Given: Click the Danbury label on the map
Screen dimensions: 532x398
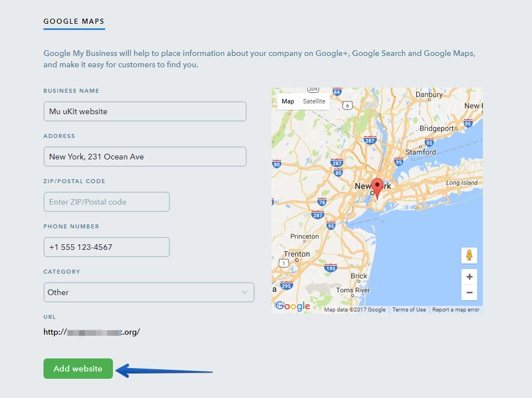Looking at the screenshot, I should point(429,94).
